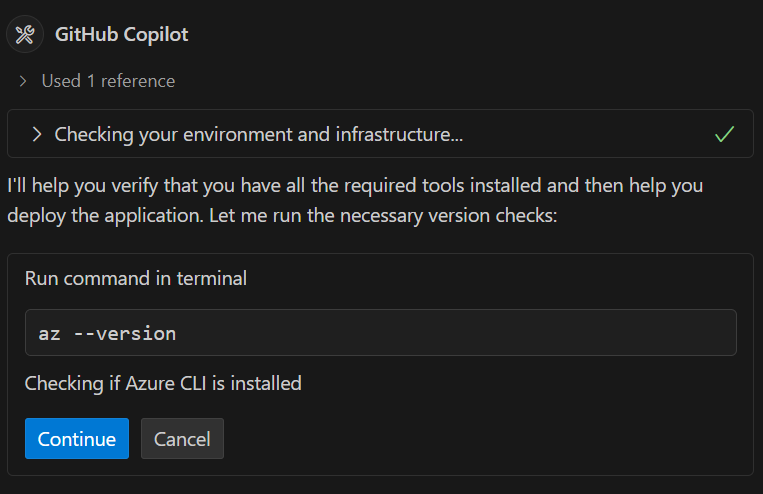763x494 pixels.
Task: Click the green checkmark status icon
Action: click(725, 134)
